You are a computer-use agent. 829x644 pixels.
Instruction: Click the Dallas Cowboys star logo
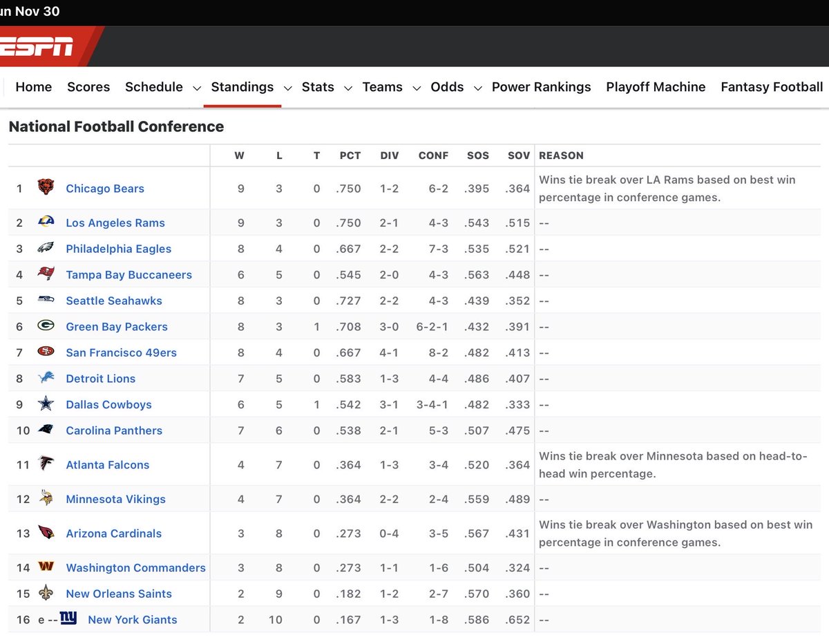46,404
